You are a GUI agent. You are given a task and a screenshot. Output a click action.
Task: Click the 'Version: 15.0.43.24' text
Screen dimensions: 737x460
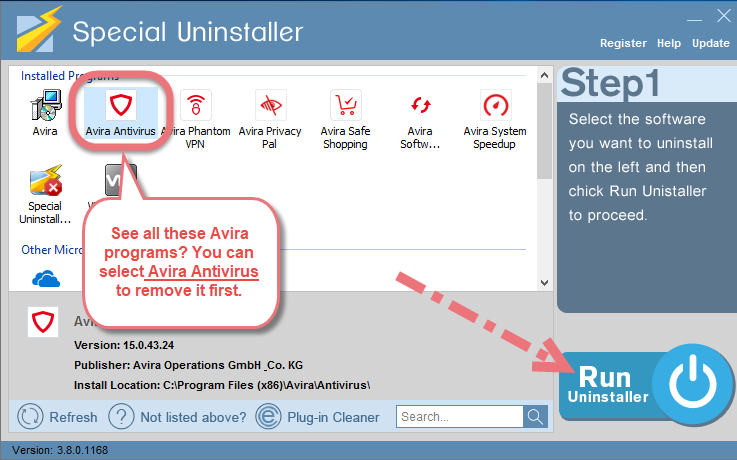[x=124, y=345]
